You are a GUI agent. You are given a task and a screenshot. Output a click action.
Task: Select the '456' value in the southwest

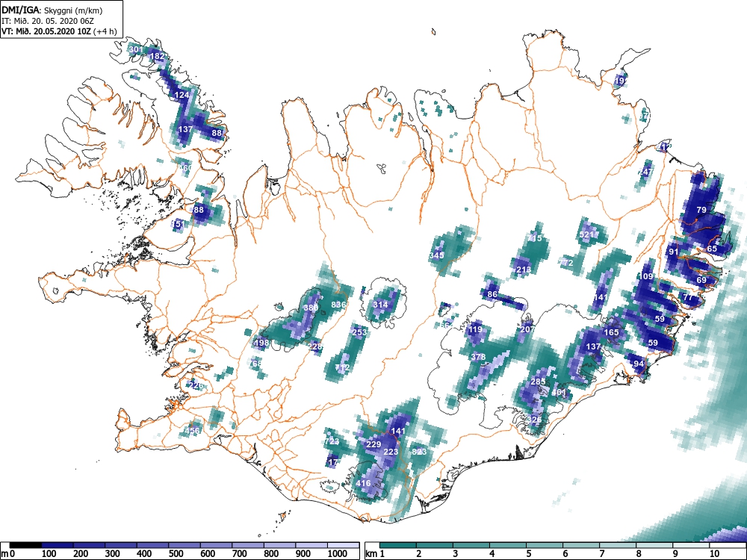192,431
